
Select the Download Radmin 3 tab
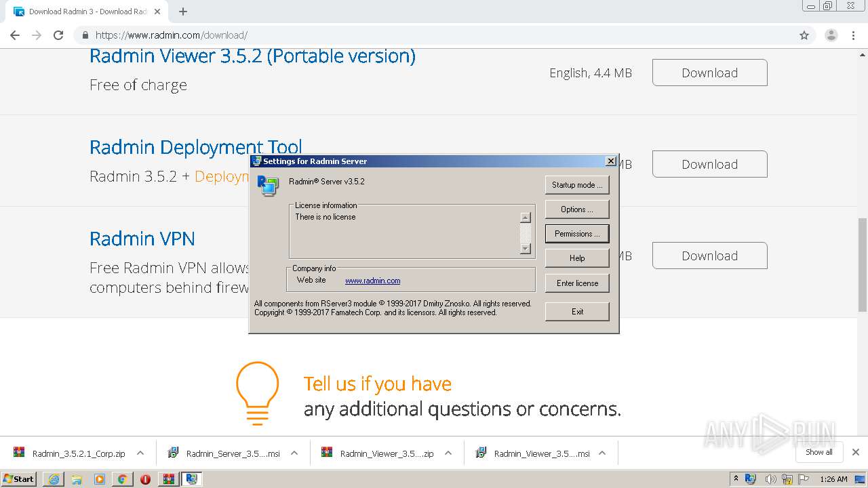87,12
